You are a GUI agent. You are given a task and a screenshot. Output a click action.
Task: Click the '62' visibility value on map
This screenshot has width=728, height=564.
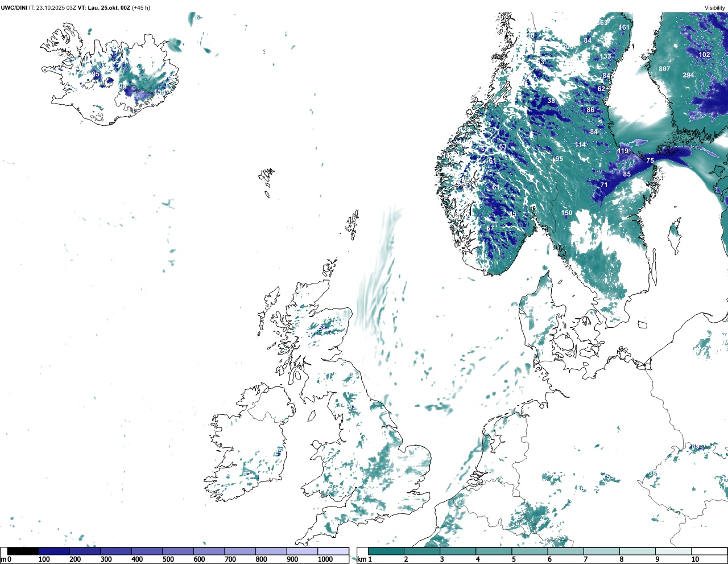click(x=601, y=89)
